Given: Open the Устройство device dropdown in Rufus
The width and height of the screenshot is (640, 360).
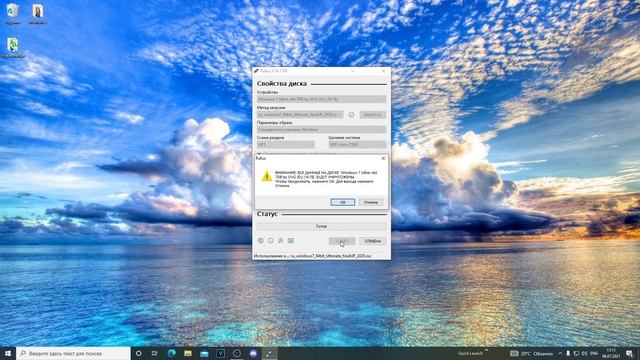Looking at the screenshot, I should pos(321,99).
